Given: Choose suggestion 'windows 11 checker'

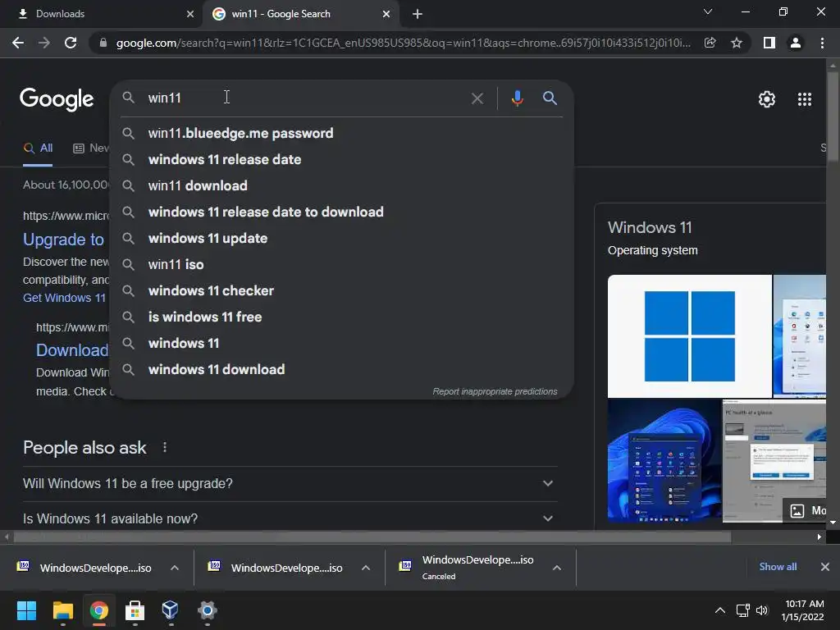Looking at the screenshot, I should (342, 291).
